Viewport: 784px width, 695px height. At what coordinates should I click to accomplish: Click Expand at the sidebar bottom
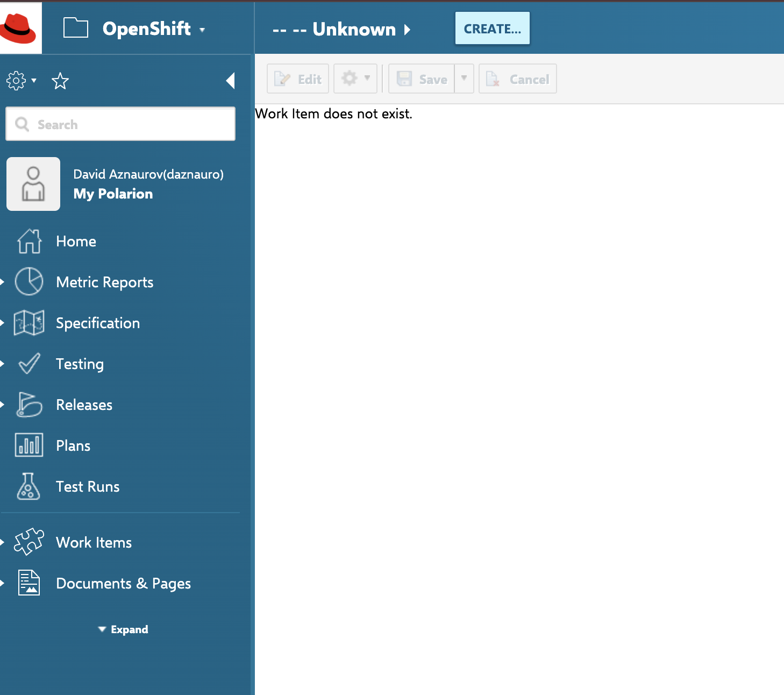point(123,629)
